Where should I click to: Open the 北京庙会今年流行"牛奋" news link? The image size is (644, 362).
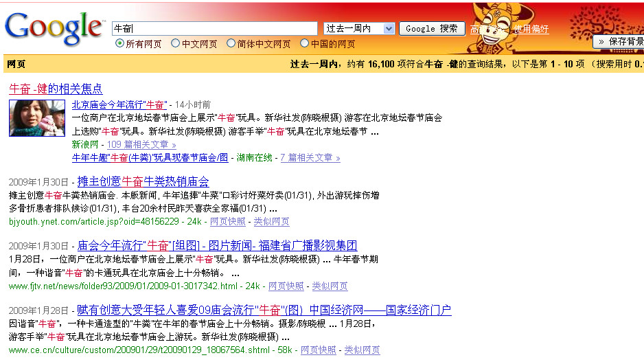tap(119, 105)
